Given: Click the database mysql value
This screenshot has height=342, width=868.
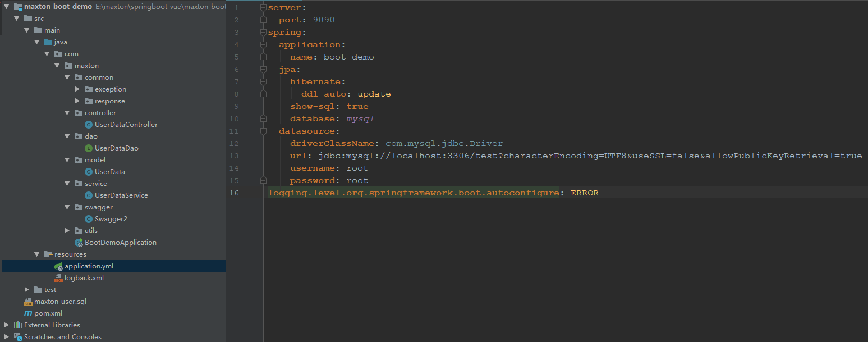Looking at the screenshot, I should pyautogui.click(x=360, y=118).
